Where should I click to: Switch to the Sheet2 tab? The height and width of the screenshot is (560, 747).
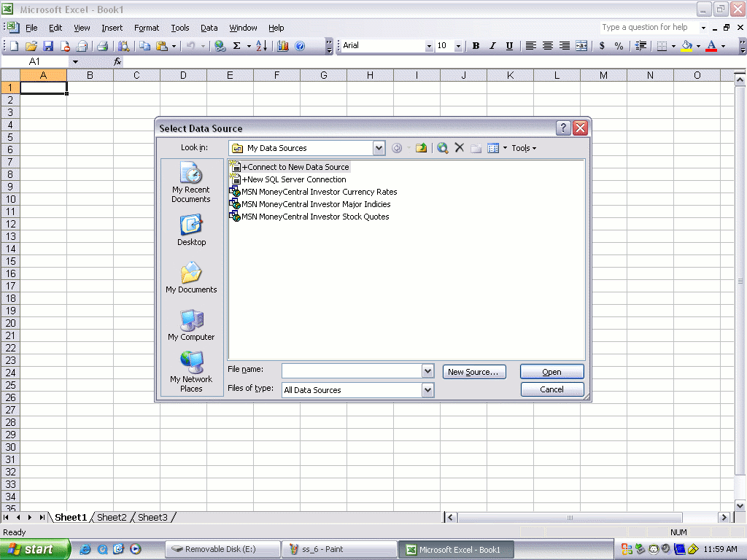coord(112,517)
